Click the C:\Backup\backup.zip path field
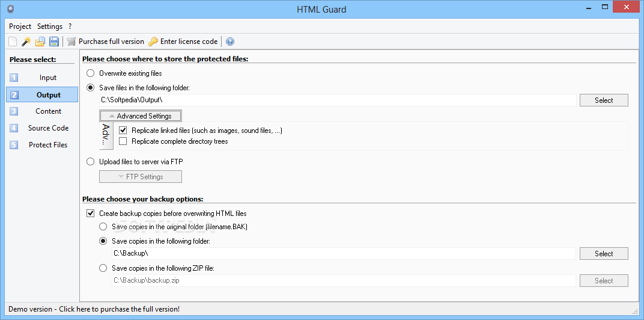Viewport: 644px width, 320px height. 344,280
